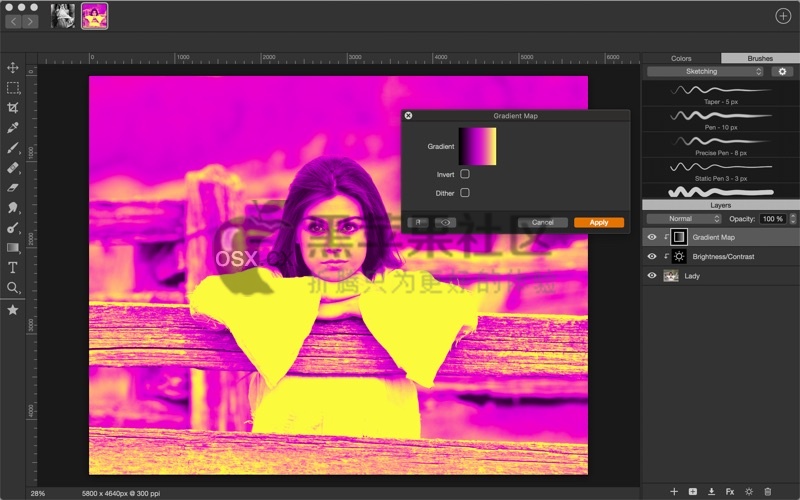Select the Healing bandage tool

pyautogui.click(x=13, y=168)
